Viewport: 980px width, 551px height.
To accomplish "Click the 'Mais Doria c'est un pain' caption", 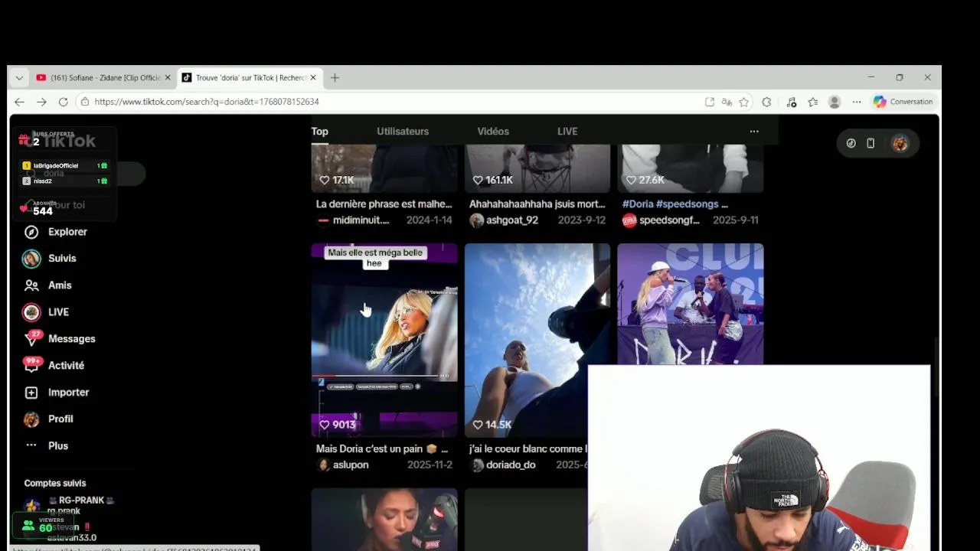I will coord(381,449).
